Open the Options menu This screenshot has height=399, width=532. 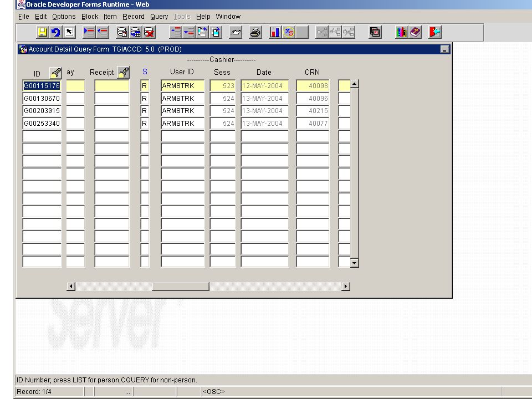coord(64,17)
